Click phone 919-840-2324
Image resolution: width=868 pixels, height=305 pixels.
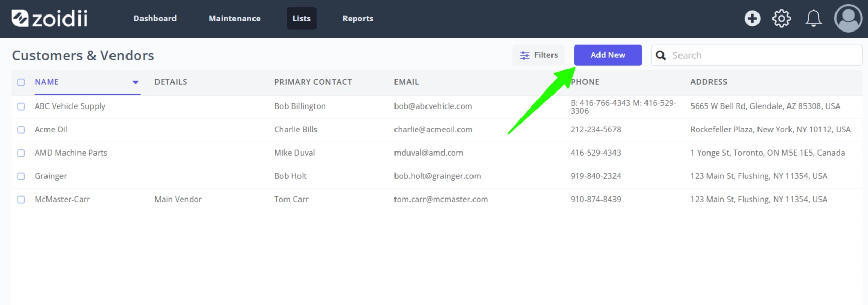pyautogui.click(x=596, y=176)
